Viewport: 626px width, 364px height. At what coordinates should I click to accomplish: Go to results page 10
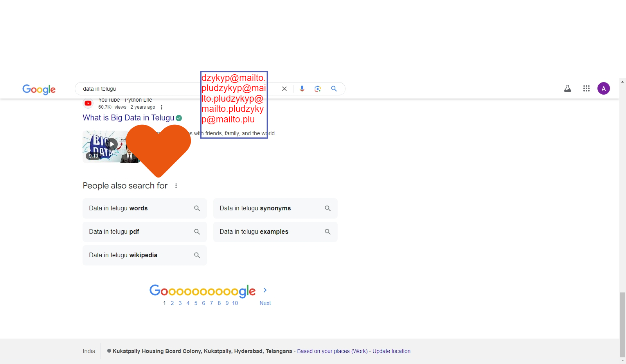(235, 303)
